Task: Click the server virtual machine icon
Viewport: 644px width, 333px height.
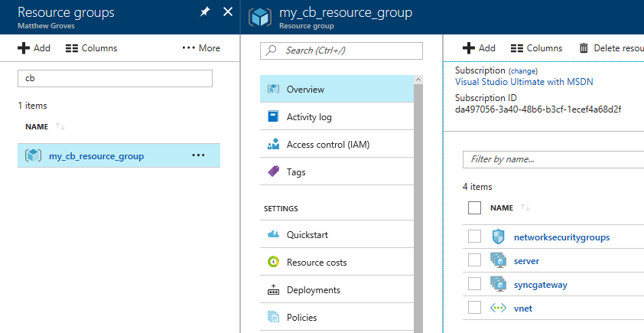Action: click(498, 260)
